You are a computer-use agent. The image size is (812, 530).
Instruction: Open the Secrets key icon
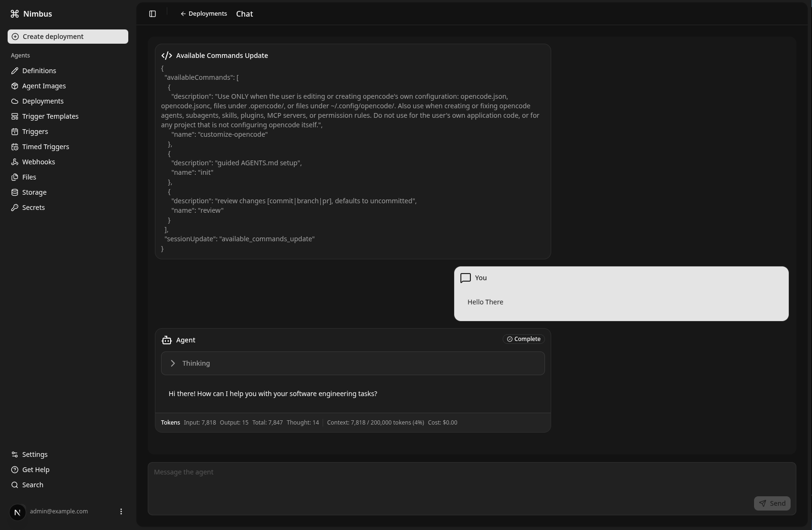point(15,208)
